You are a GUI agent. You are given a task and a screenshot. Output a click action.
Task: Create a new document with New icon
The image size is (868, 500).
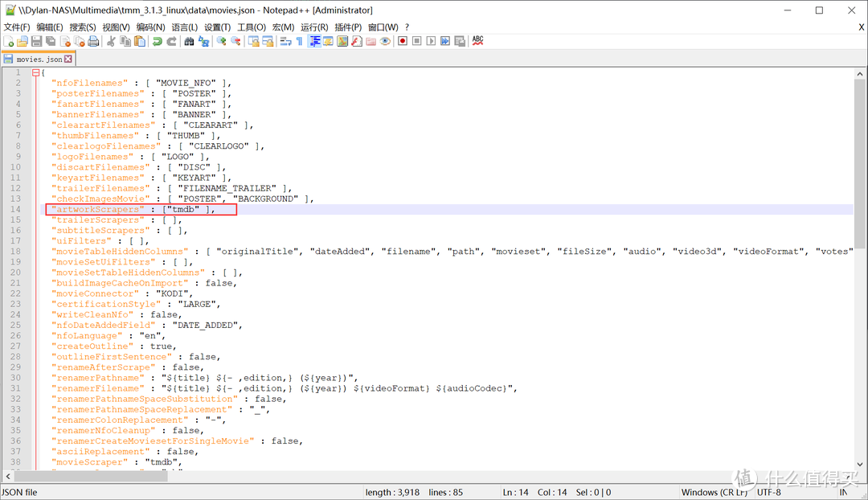pyautogui.click(x=8, y=41)
